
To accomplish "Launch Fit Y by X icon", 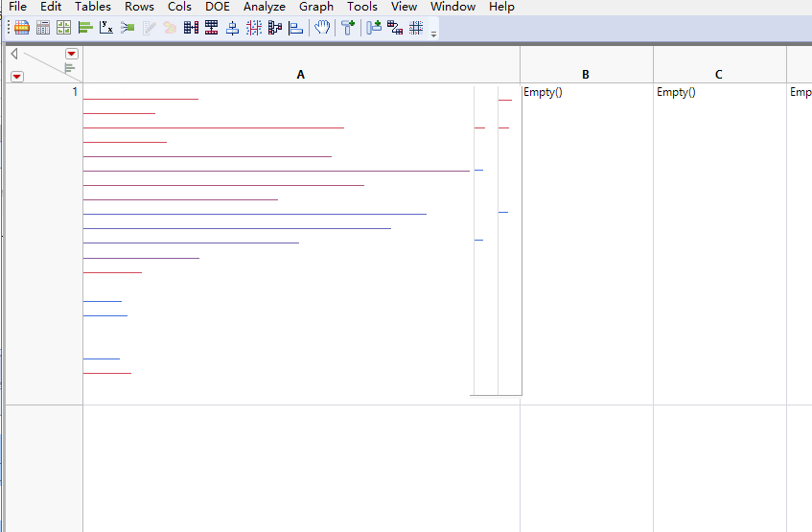I will (x=106, y=28).
